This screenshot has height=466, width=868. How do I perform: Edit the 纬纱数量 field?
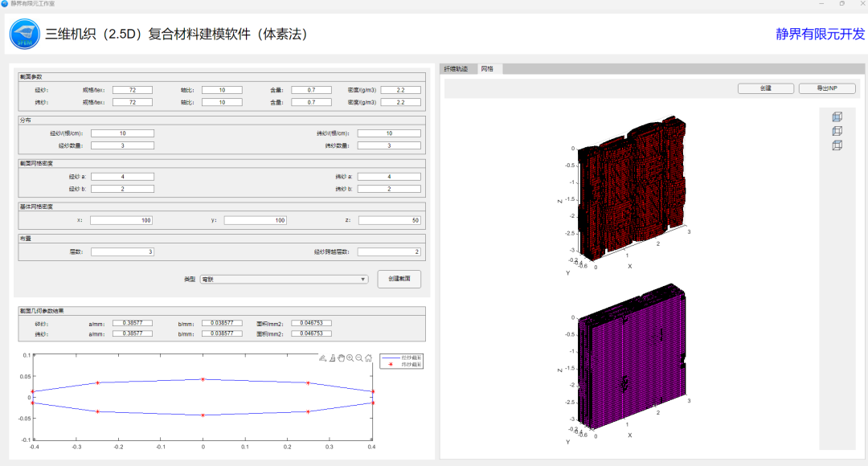click(389, 145)
